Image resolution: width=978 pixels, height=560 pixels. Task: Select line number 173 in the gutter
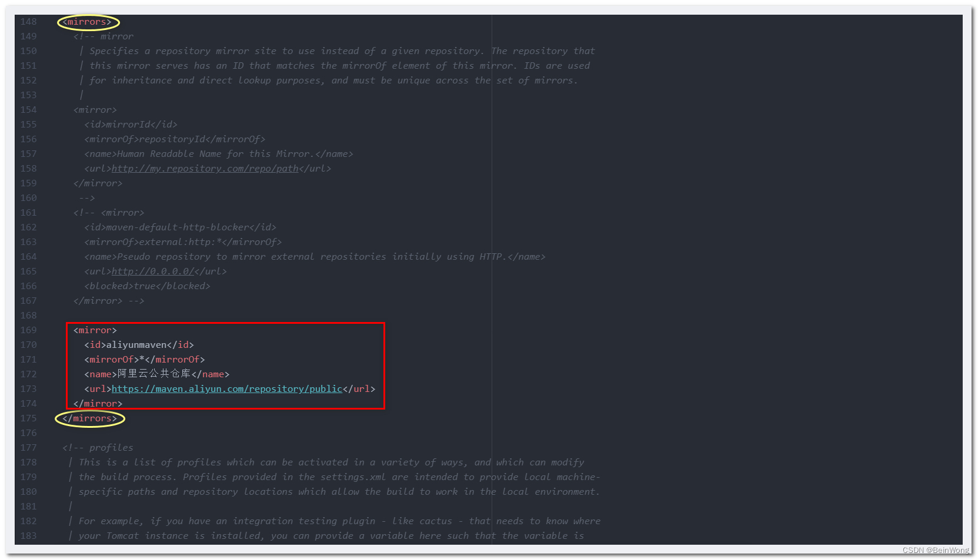tap(29, 389)
